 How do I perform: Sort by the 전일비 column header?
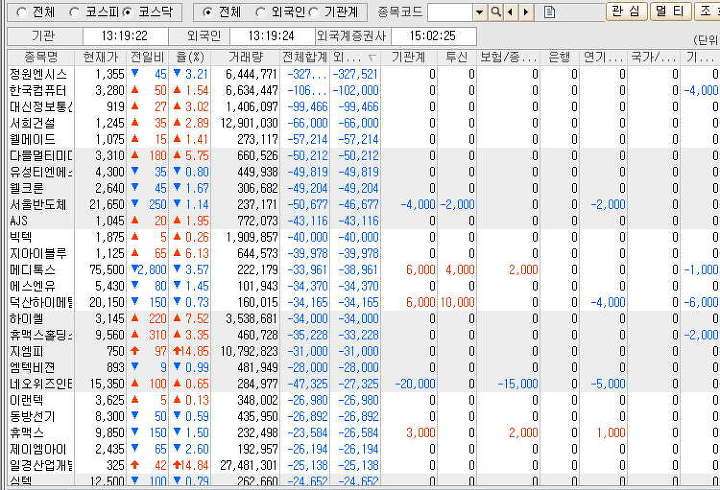[x=147, y=57]
